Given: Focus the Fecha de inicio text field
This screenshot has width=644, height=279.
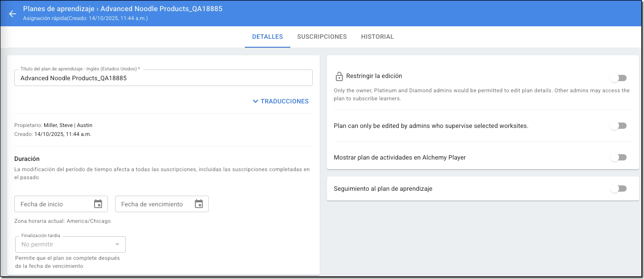Looking at the screenshot, I should point(54,204).
